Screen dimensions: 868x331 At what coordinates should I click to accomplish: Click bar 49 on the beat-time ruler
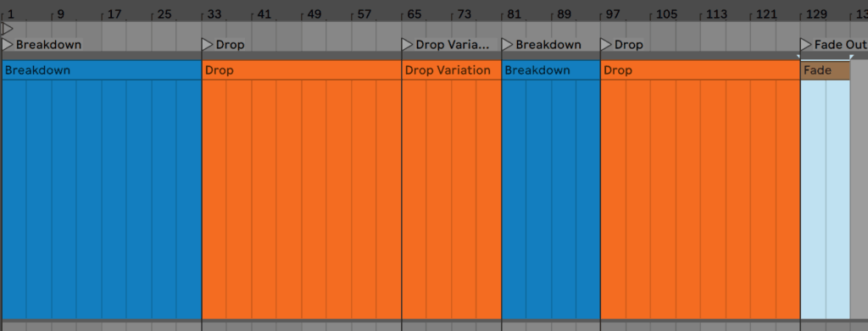click(x=314, y=14)
